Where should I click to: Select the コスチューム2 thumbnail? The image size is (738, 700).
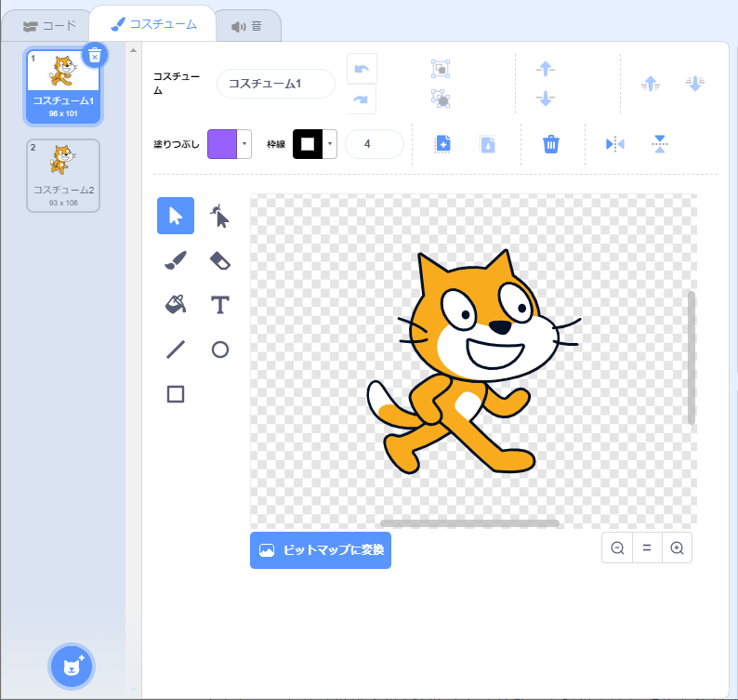(x=63, y=176)
